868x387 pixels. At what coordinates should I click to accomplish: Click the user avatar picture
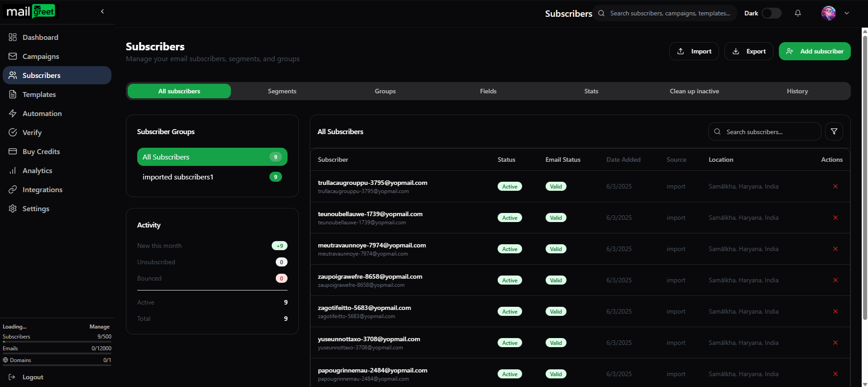click(x=829, y=13)
